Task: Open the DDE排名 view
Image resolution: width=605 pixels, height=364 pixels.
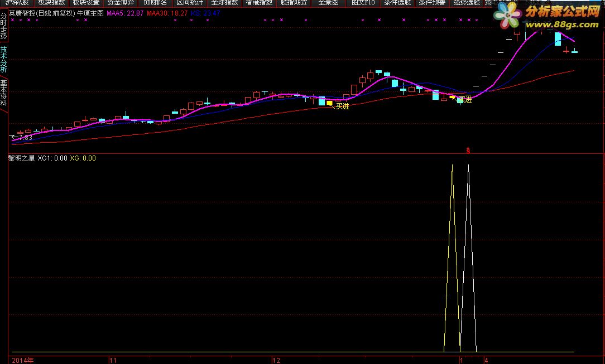Action: [x=155, y=3]
